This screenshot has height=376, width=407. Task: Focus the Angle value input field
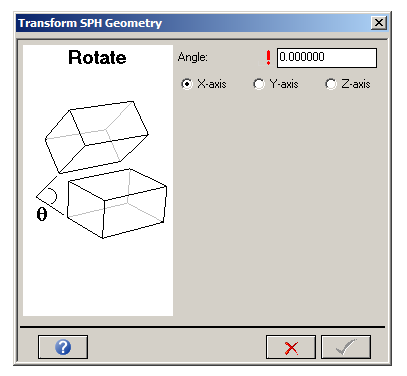327,58
